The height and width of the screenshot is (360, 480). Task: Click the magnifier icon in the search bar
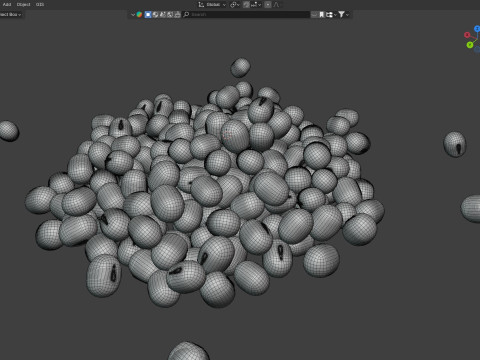pyautogui.click(x=186, y=15)
